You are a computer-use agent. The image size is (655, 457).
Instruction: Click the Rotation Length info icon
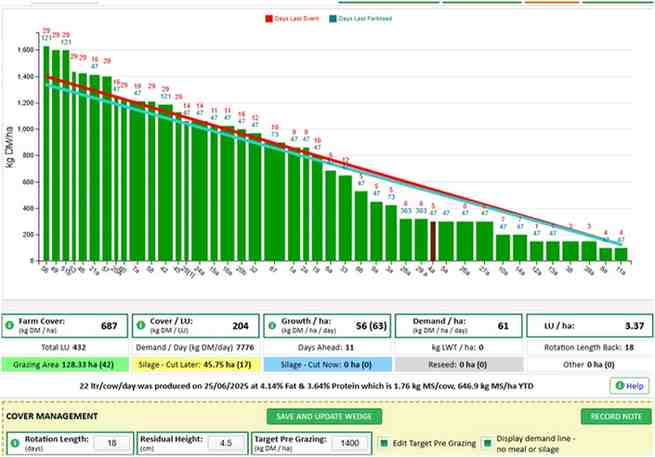click(15, 443)
